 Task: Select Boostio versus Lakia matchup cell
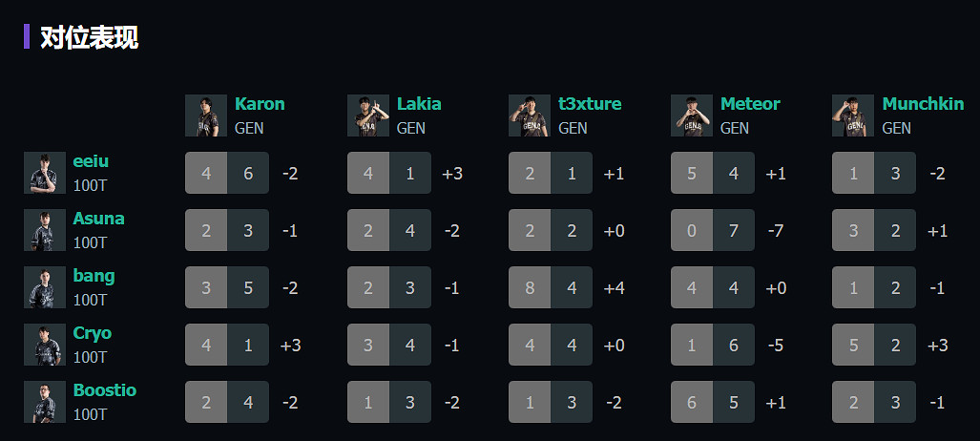389,402
